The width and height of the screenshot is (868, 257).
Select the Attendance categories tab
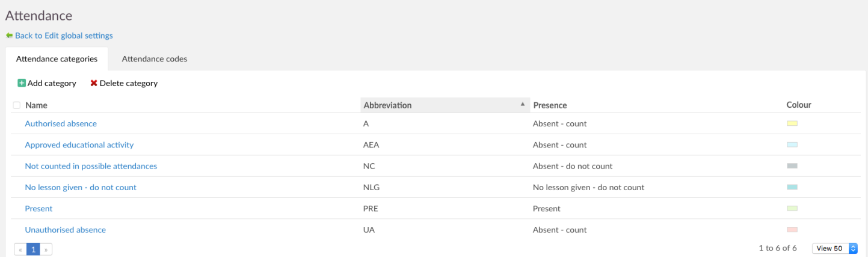coord(57,59)
